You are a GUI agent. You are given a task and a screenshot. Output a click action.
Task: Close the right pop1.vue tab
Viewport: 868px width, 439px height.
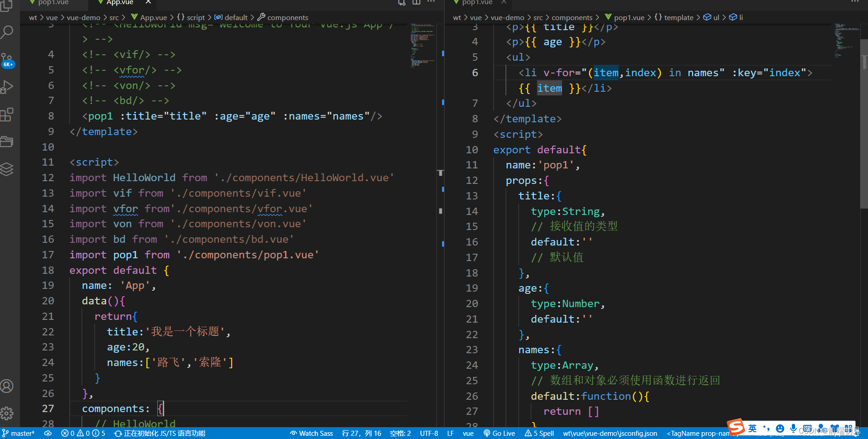coord(504,2)
